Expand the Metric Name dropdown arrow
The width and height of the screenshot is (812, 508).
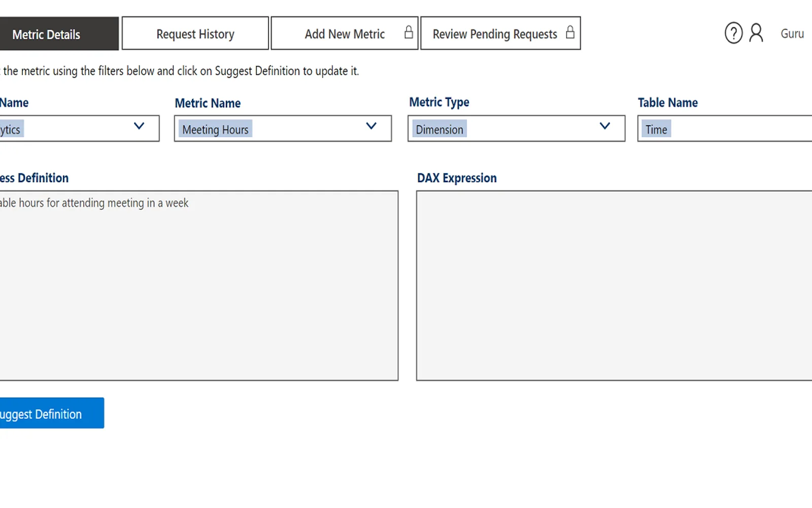coord(371,126)
